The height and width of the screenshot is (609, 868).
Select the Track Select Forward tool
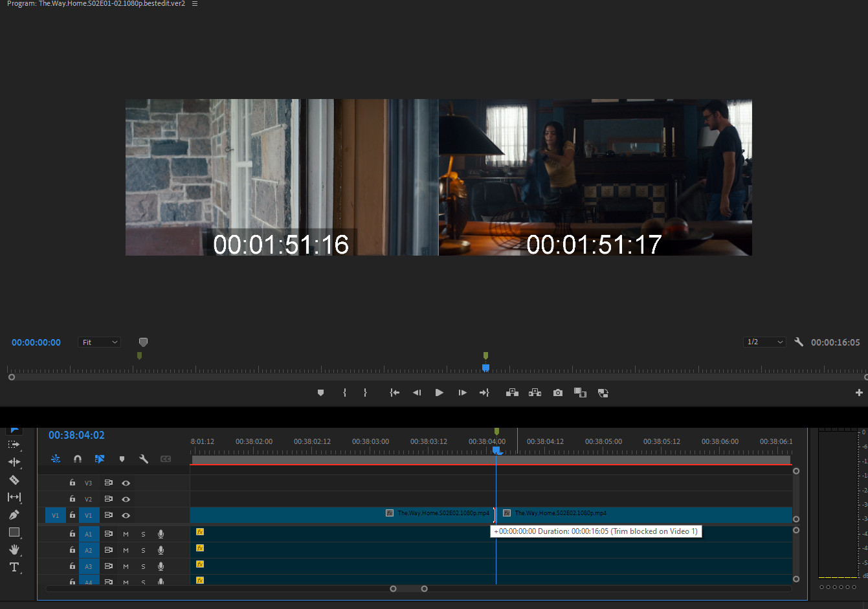(x=14, y=445)
